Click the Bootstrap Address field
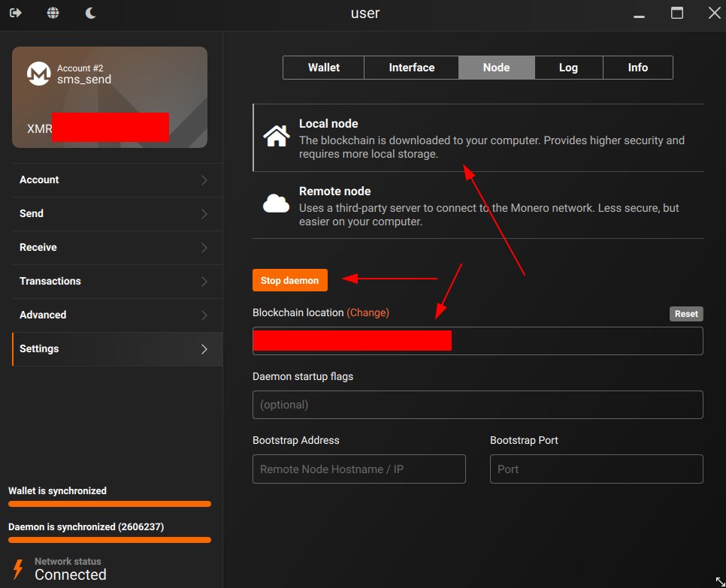 (x=358, y=469)
